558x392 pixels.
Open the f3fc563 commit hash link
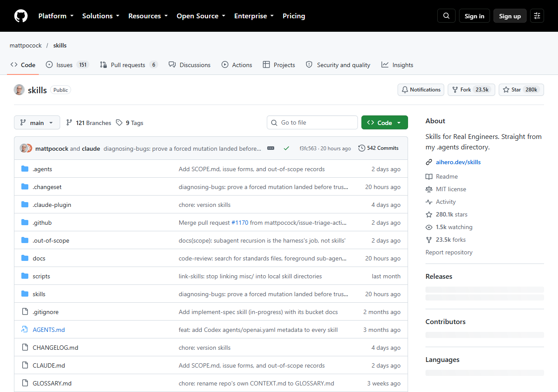coord(308,149)
